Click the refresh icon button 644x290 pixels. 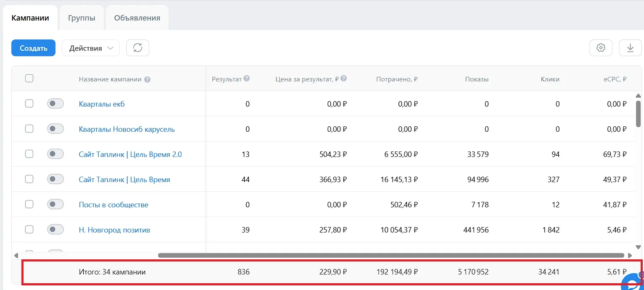137,48
